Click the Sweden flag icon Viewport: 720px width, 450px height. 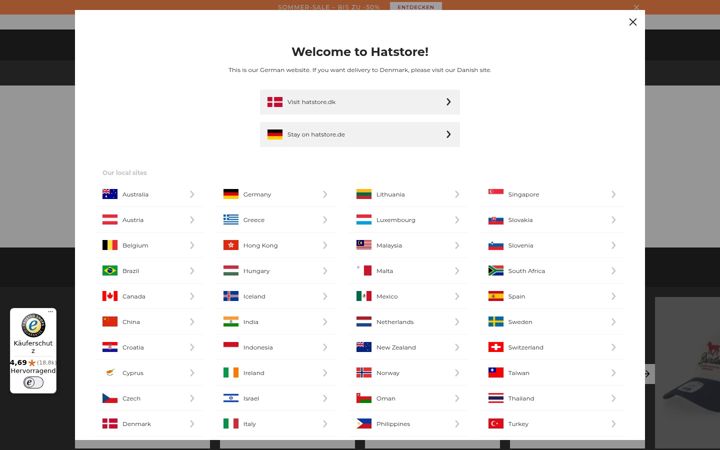(496, 322)
